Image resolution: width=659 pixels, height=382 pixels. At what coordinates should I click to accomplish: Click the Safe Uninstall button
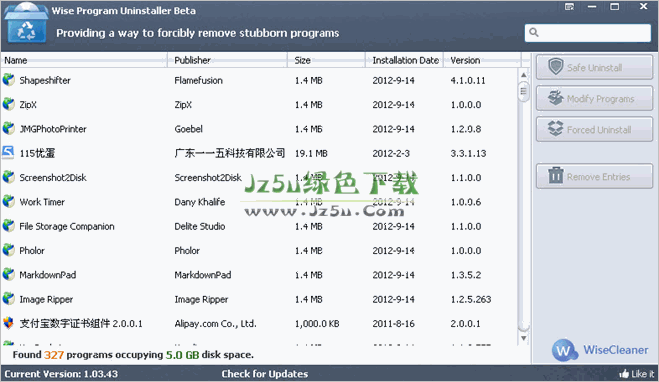click(x=594, y=67)
